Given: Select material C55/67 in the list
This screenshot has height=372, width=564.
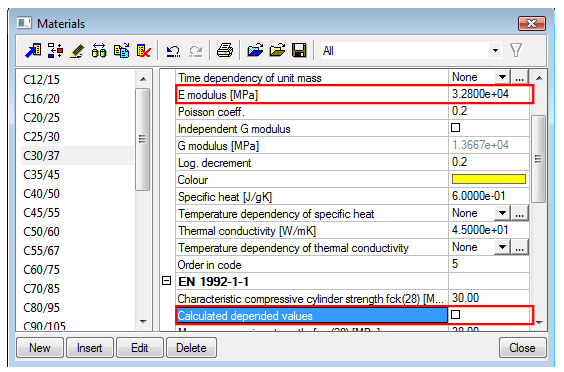Looking at the screenshot, I should tap(41, 251).
